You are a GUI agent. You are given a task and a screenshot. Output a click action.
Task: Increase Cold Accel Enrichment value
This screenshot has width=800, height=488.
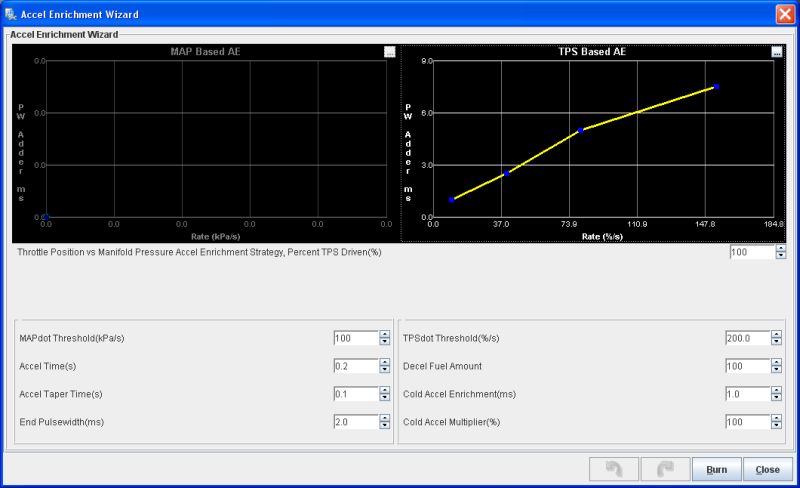point(776,390)
